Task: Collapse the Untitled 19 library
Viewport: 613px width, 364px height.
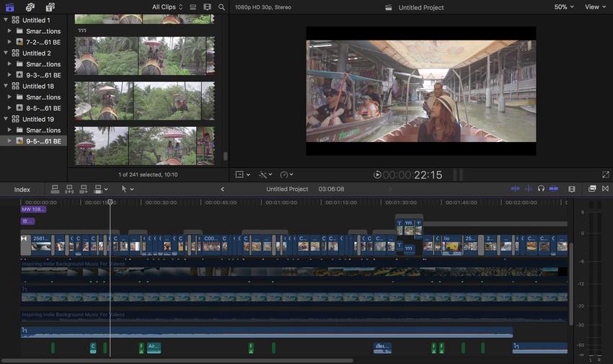Action: pos(6,118)
